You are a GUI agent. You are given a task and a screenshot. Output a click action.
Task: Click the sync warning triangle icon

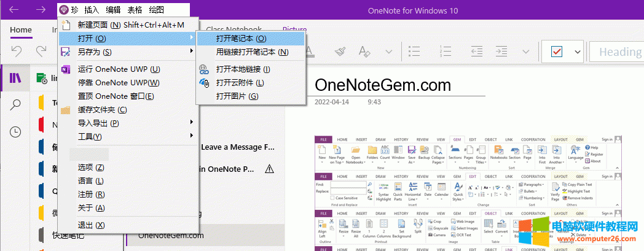269,169
